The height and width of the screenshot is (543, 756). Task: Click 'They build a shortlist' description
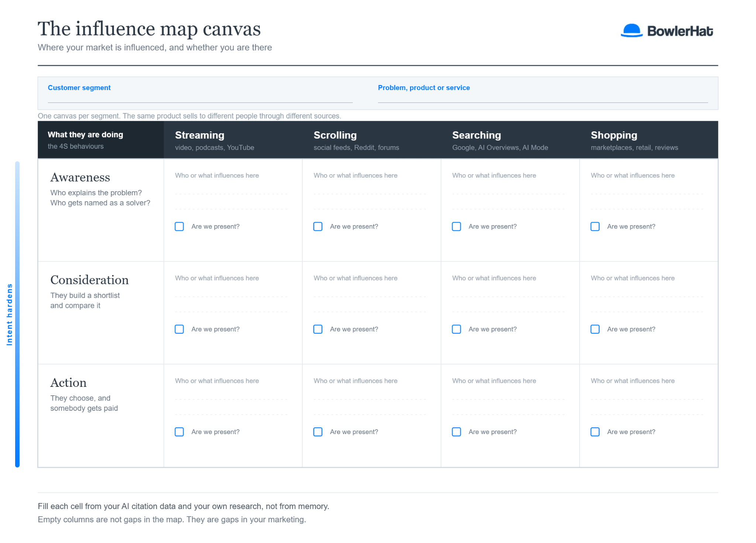tap(85, 295)
